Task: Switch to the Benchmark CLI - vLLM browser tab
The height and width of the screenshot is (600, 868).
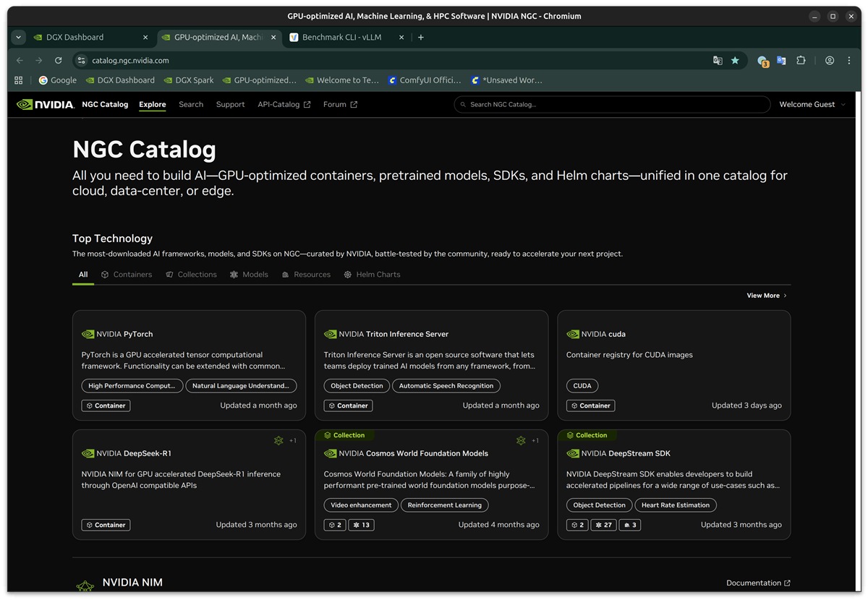Action: tap(344, 37)
